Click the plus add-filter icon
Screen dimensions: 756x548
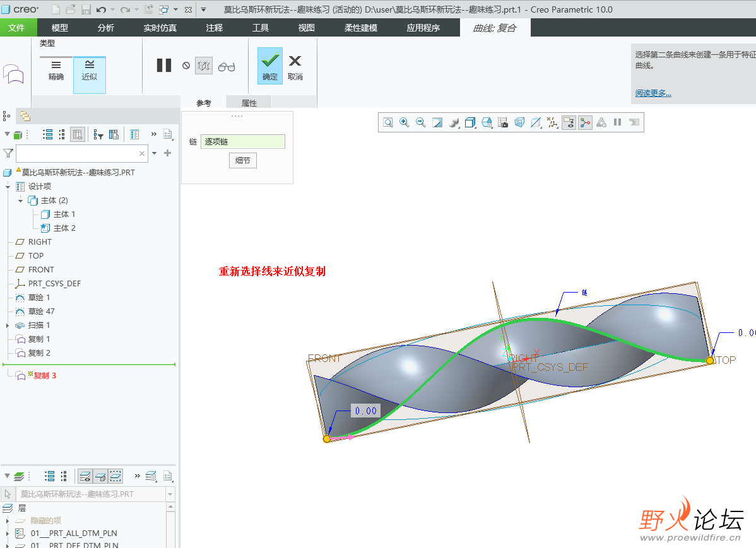tap(167, 153)
